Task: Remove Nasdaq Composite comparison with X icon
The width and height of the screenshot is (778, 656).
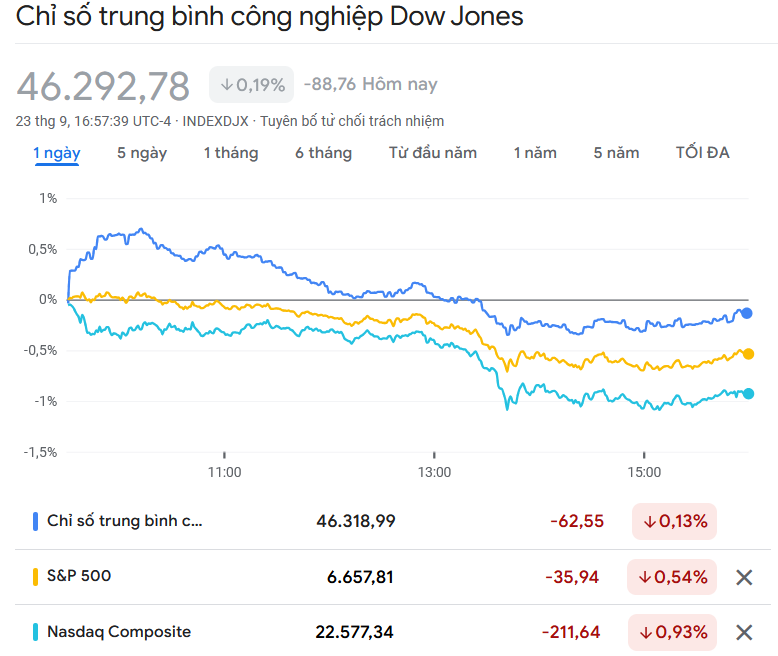Action: click(x=744, y=632)
